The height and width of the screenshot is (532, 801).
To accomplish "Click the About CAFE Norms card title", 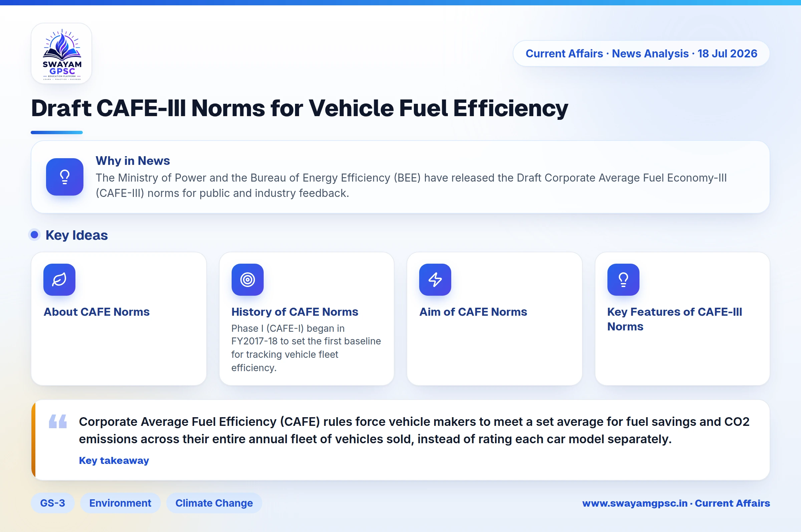I will tap(97, 312).
